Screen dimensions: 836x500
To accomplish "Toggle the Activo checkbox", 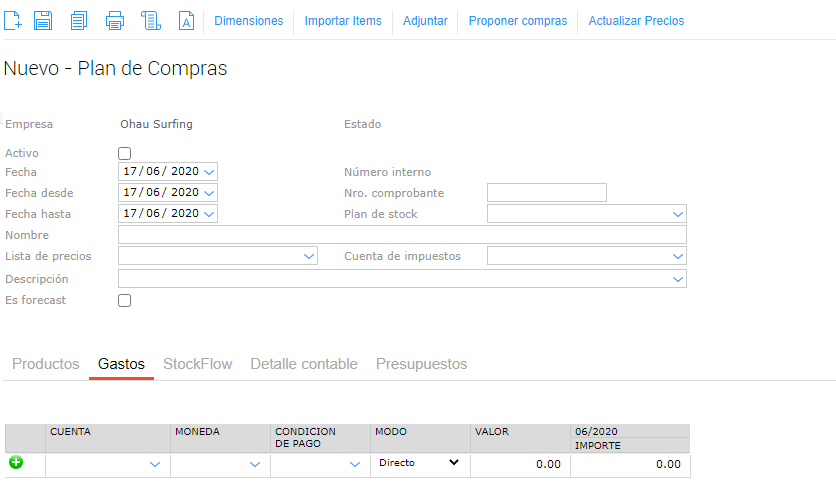I will [125, 153].
